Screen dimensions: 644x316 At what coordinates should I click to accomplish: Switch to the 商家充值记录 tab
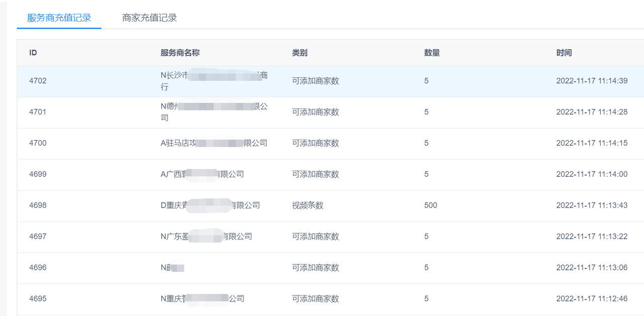pos(149,18)
